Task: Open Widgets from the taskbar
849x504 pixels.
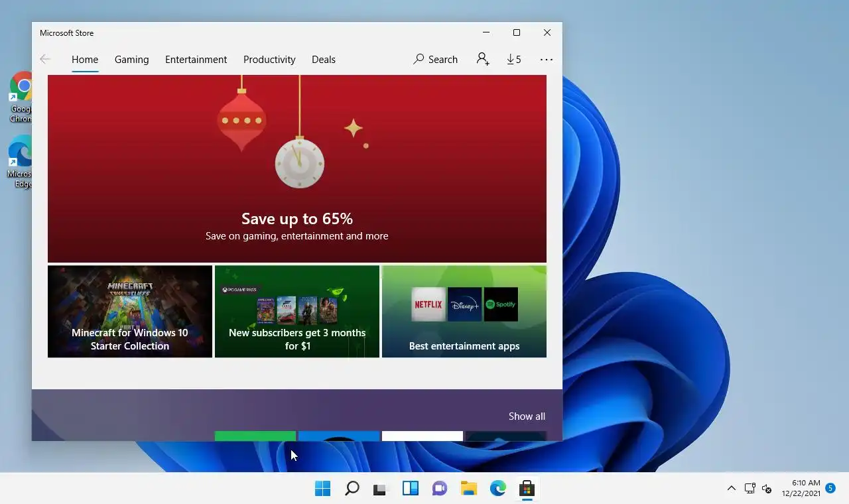Action: [411, 489]
